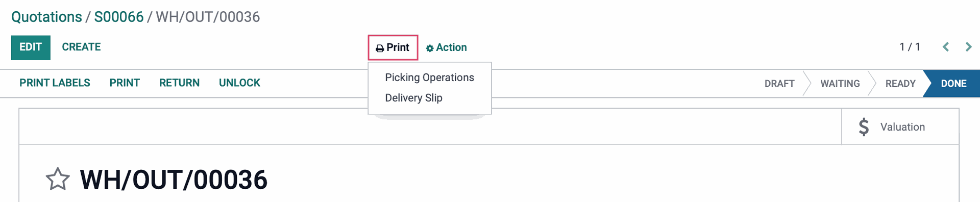Image resolution: width=980 pixels, height=202 pixels.
Task: Expand the Action dropdown
Action: pos(447,47)
